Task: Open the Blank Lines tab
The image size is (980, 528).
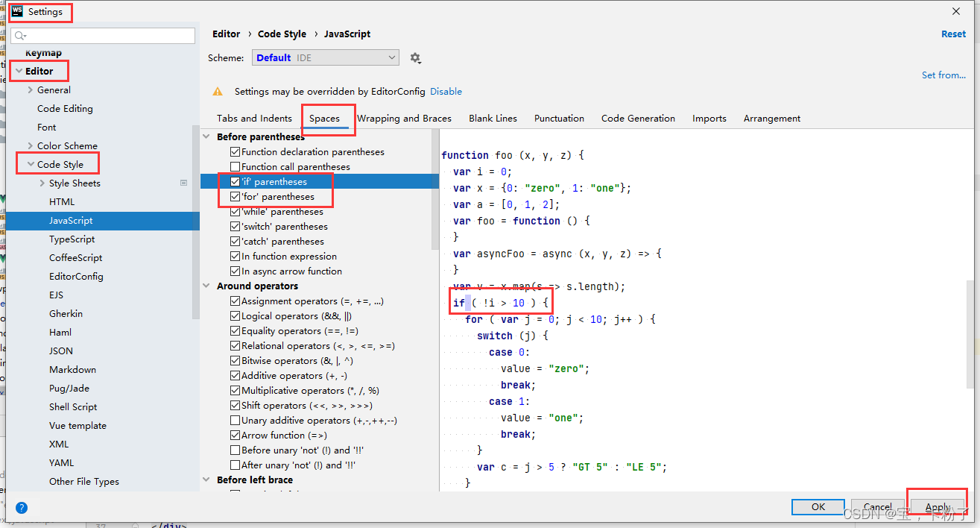Action: click(493, 119)
